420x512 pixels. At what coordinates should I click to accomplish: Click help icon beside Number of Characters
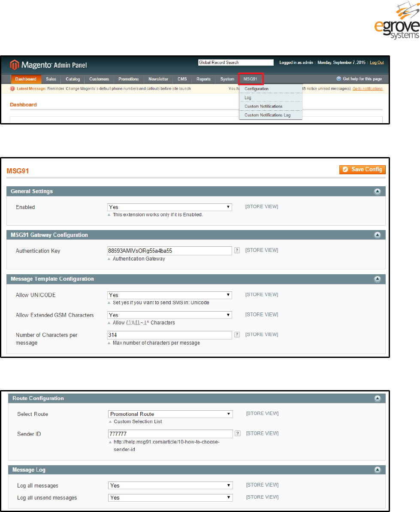coord(237,334)
